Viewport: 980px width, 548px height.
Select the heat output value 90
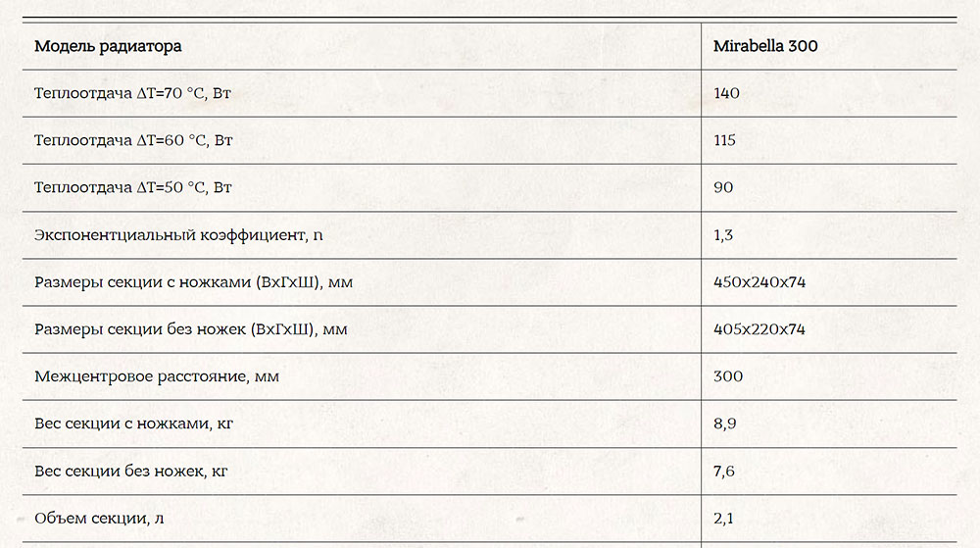click(x=723, y=187)
